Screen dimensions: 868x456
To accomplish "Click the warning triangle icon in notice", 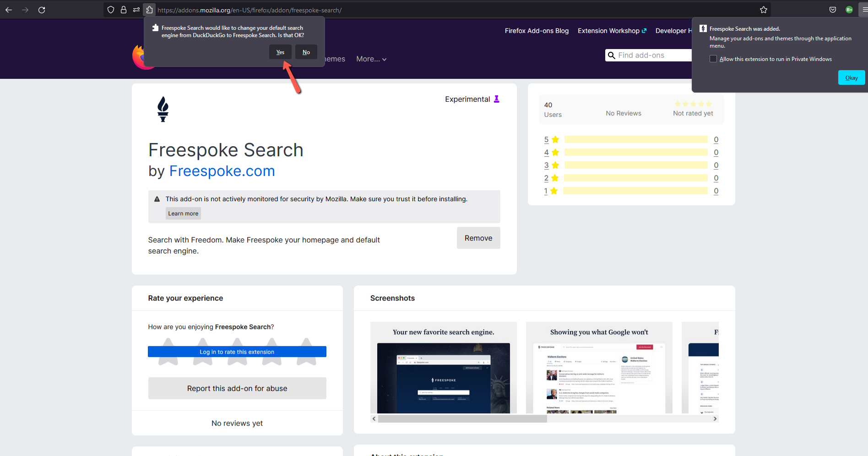I will [157, 199].
